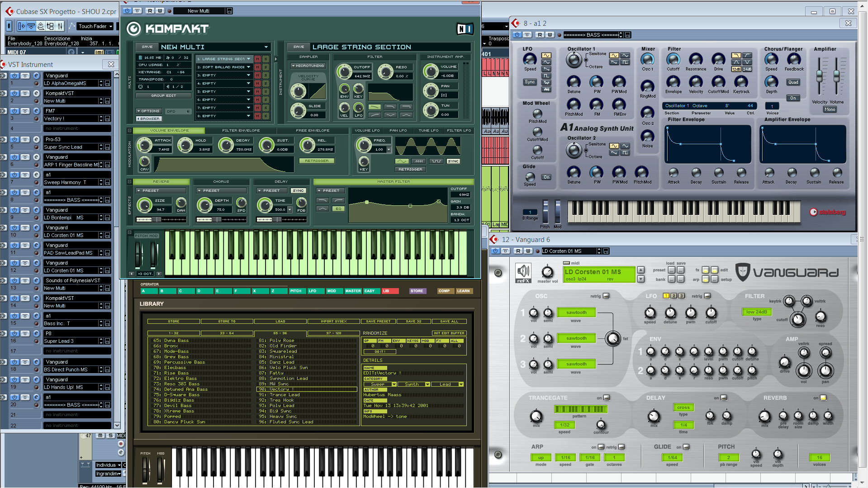Choose the Oscillator 1 pulse waveform in A1
This screenshot has height=488, width=868.
tap(625, 62)
